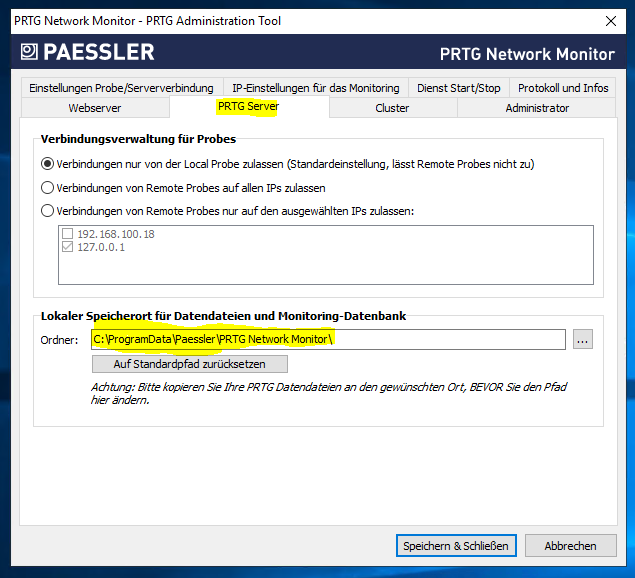The width and height of the screenshot is (635, 578).
Task: Browse for folder with the '...' button
Action: pyautogui.click(x=583, y=339)
